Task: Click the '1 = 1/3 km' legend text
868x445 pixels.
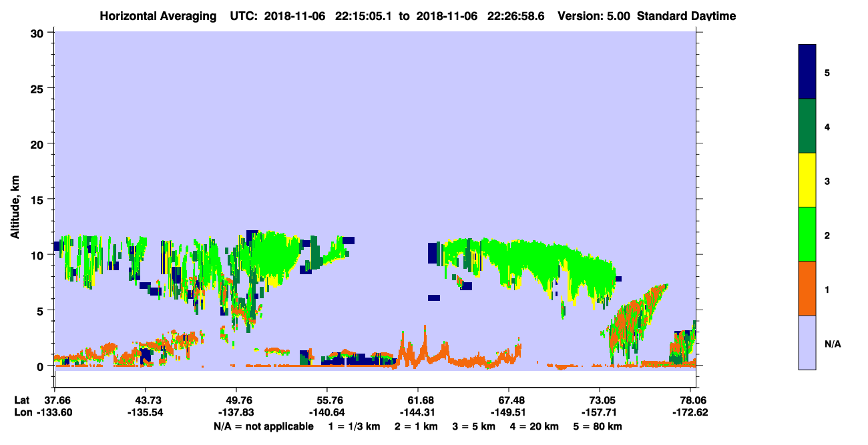Action: pyautogui.click(x=354, y=426)
